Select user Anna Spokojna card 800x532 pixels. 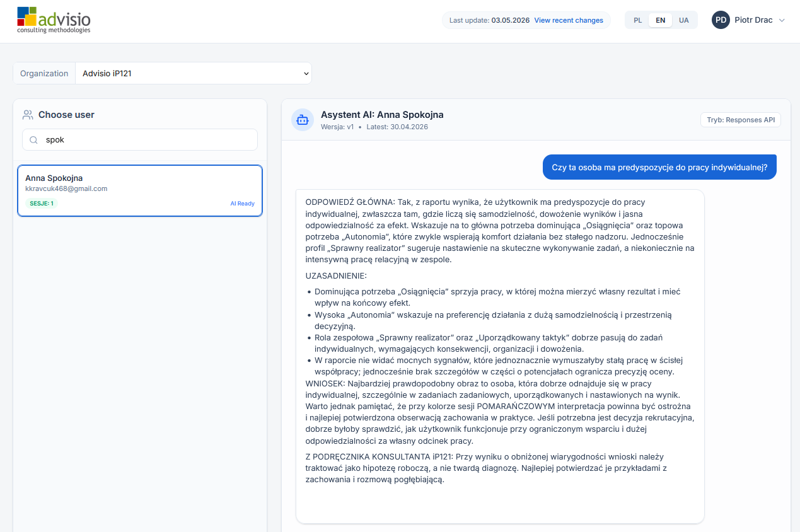point(140,191)
